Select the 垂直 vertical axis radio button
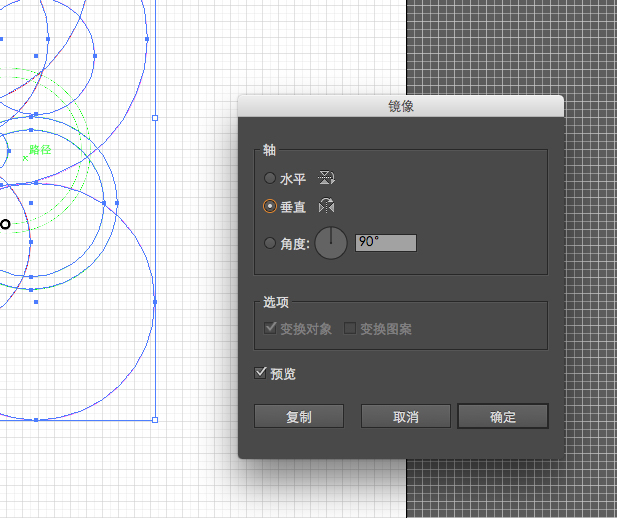The width and height of the screenshot is (617, 518). pyautogui.click(x=270, y=206)
